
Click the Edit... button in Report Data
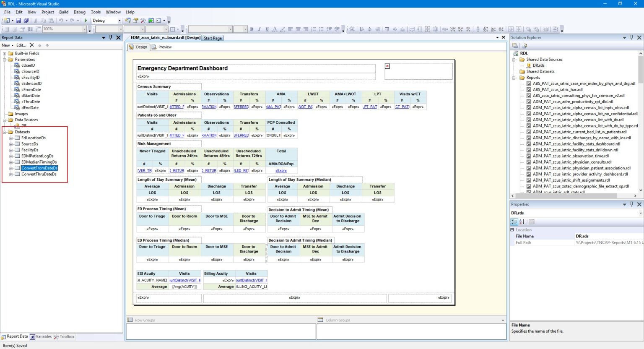(21, 45)
